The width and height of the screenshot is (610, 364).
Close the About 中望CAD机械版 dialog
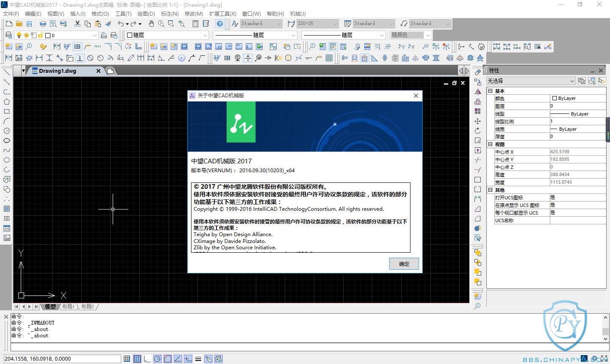(416, 96)
